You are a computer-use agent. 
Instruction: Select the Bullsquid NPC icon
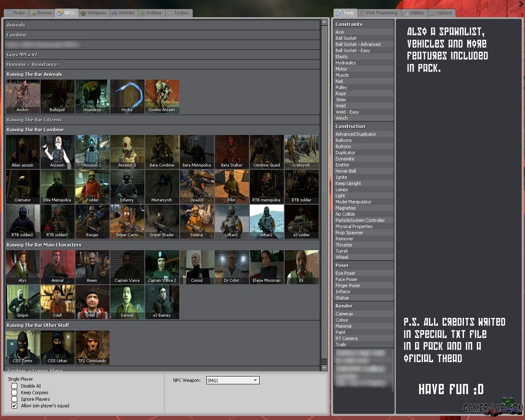[57, 97]
